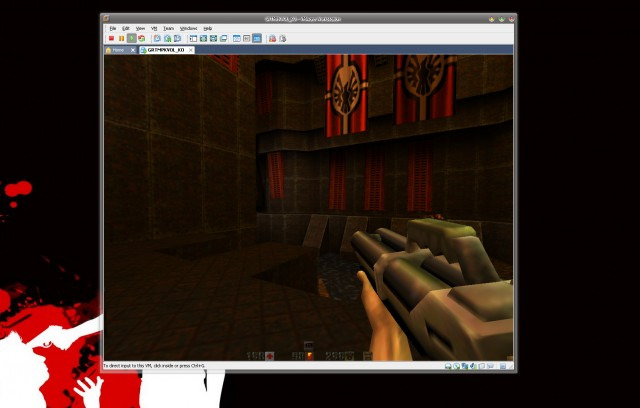Power off the VM with red stop icon
This screenshot has height=408, width=640.
[x=111, y=38]
